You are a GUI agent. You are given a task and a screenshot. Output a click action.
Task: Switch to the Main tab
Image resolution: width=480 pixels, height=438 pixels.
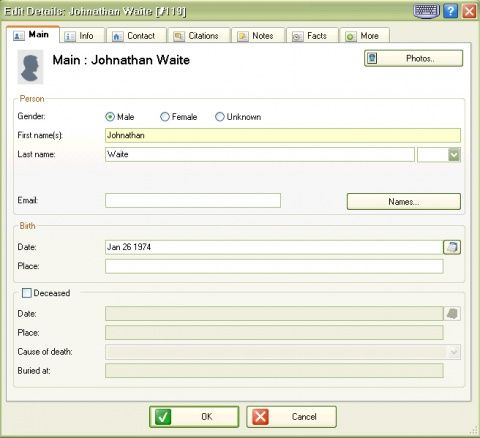(33, 35)
